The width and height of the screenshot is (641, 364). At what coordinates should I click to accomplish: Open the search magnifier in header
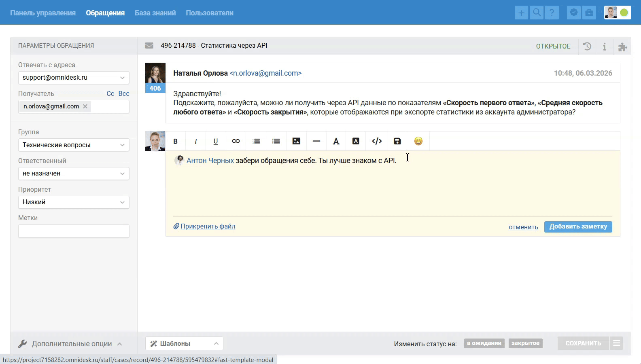(537, 13)
